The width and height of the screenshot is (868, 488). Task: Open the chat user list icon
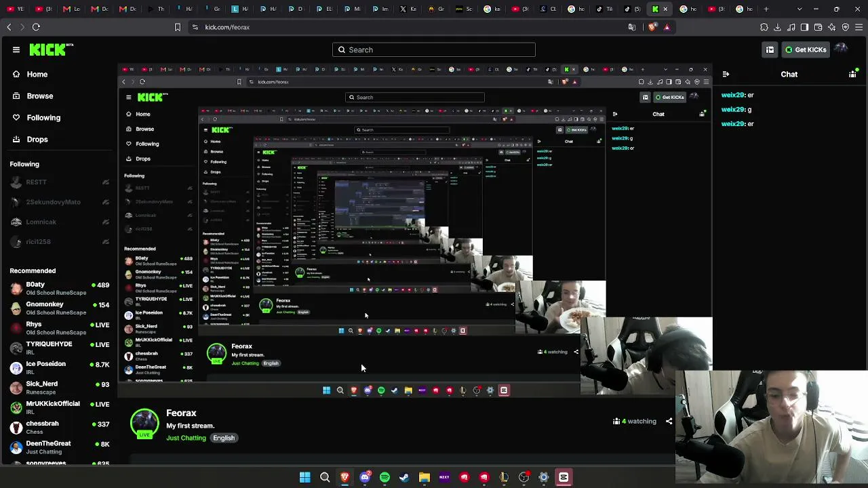pos(852,74)
